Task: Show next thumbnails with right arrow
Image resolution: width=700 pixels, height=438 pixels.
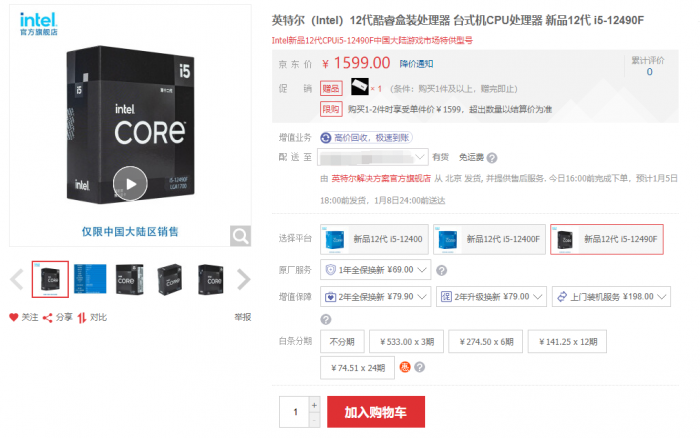Action: click(x=243, y=279)
